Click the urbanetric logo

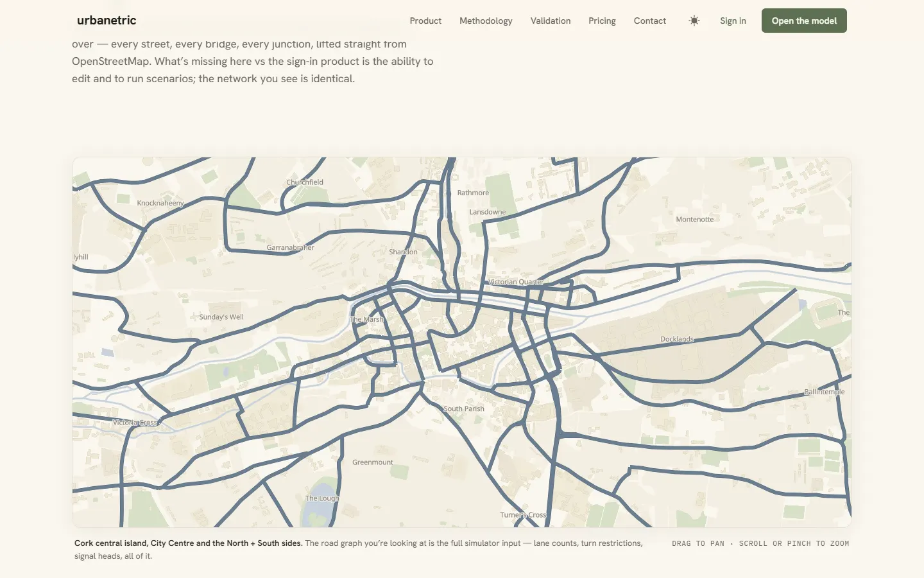(x=107, y=21)
